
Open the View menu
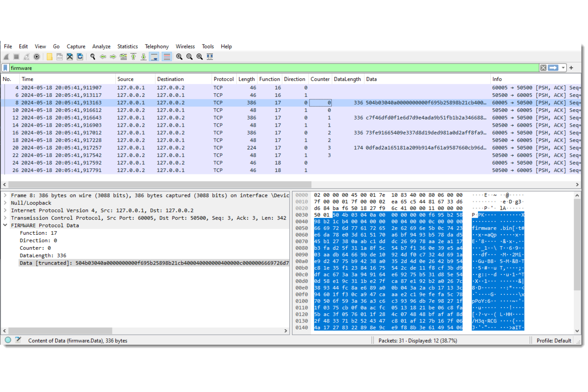[40, 46]
